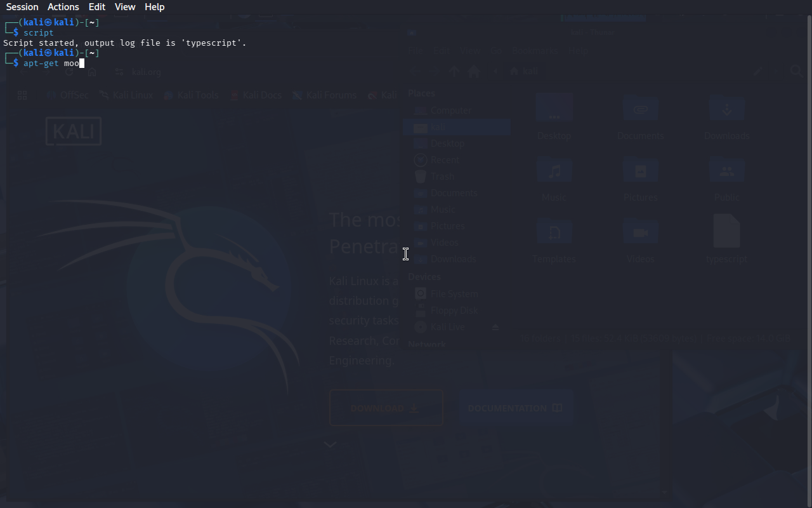This screenshot has height=508, width=812.
Task: Click the eject icon beside Kali Live
Action: [495, 327]
